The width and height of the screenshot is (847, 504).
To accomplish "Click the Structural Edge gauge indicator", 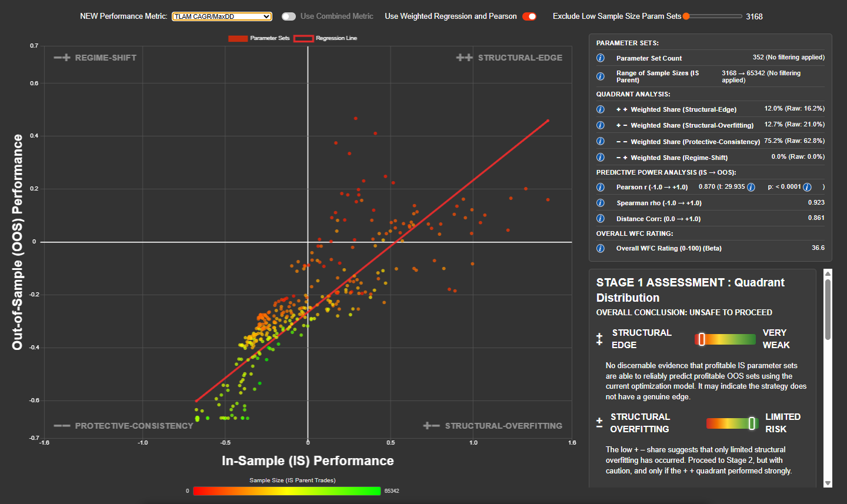I will tap(701, 339).
